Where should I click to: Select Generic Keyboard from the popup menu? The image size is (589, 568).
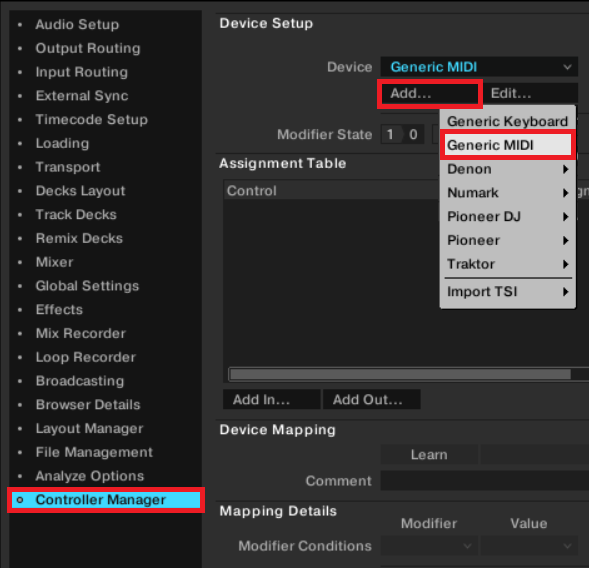(x=507, y=121)
